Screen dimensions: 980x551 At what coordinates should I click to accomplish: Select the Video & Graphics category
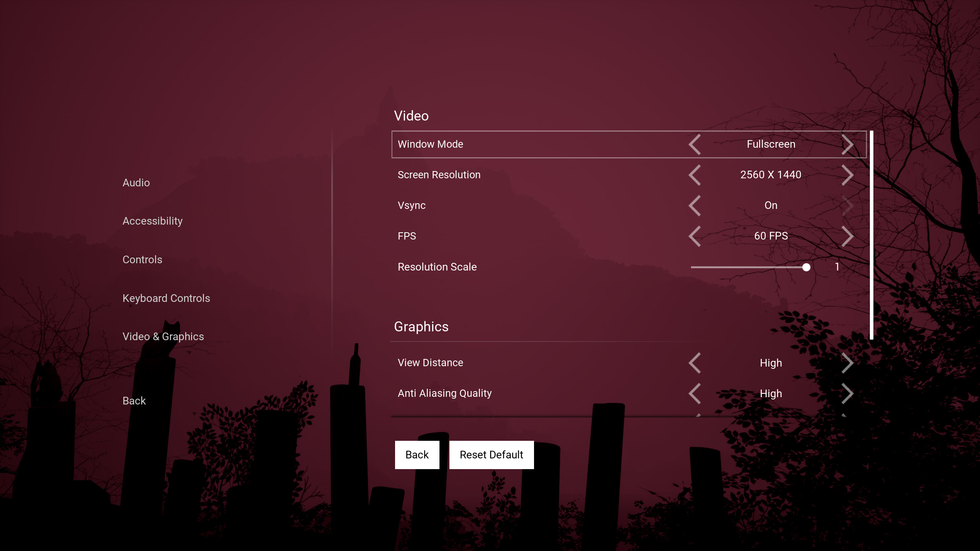click(163, 336)
